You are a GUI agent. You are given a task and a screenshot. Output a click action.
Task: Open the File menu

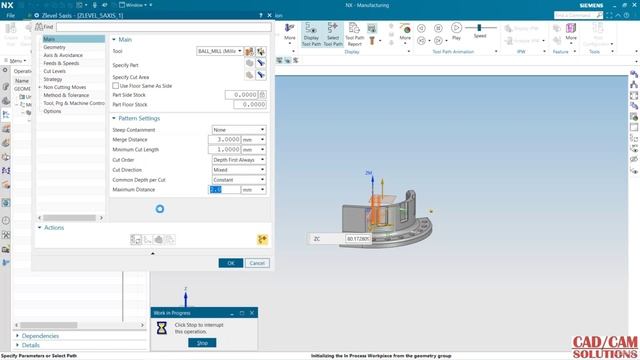(x=11, y=15)
